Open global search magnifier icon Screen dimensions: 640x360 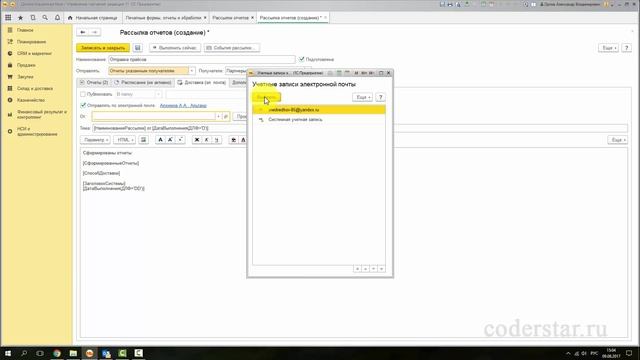coord(45,18)
